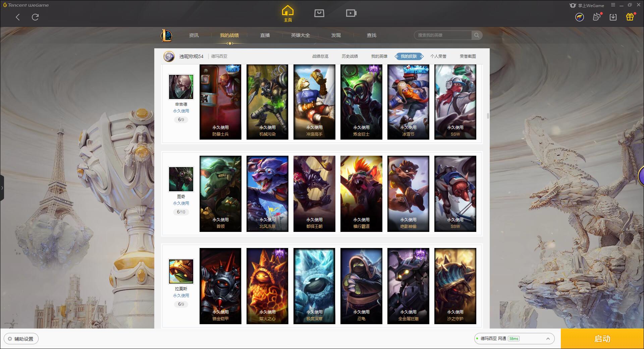This screenshot has width=644, height=349.
Task: Click the 启动 launch button
Action: 602,339
